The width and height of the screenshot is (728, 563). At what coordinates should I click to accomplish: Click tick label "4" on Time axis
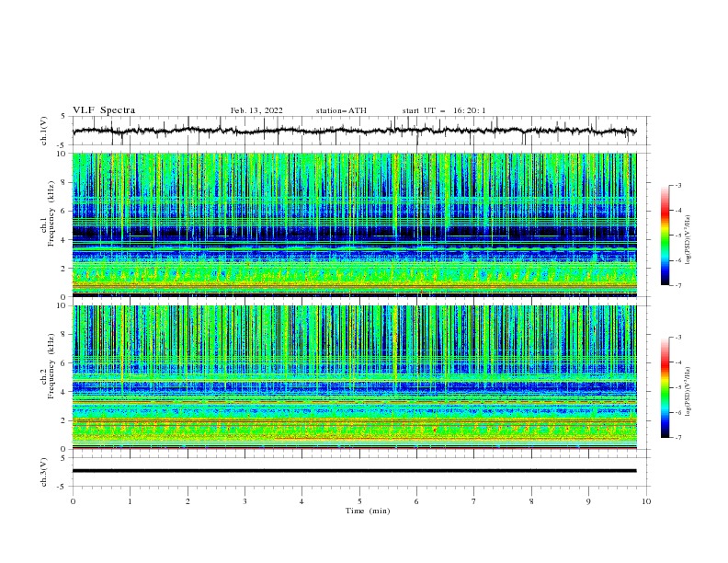pos(302,501)
